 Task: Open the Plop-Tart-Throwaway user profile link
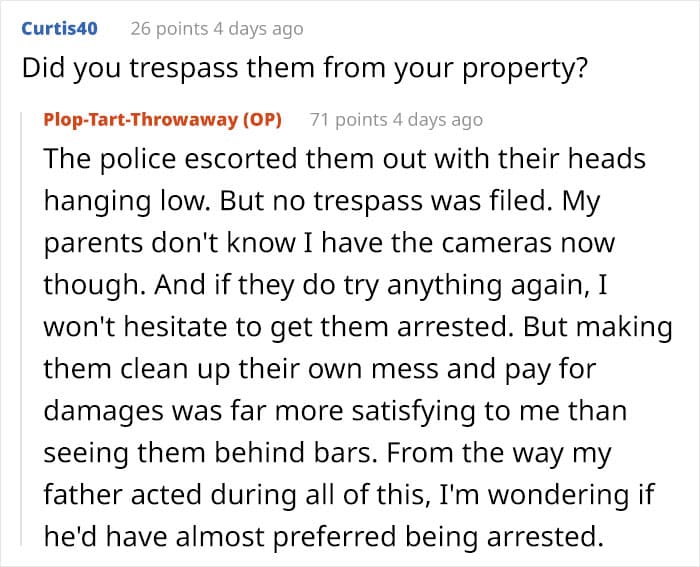point(141,120)
